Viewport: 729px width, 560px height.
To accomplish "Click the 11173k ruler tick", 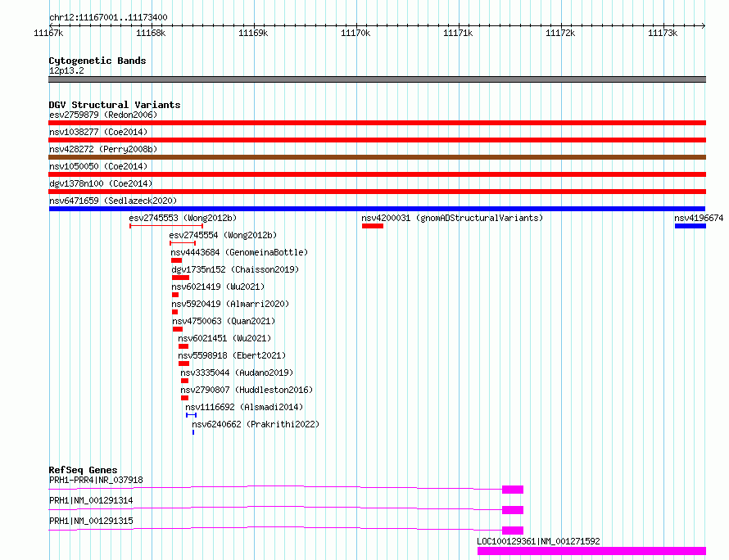I will tap(663, 33).
